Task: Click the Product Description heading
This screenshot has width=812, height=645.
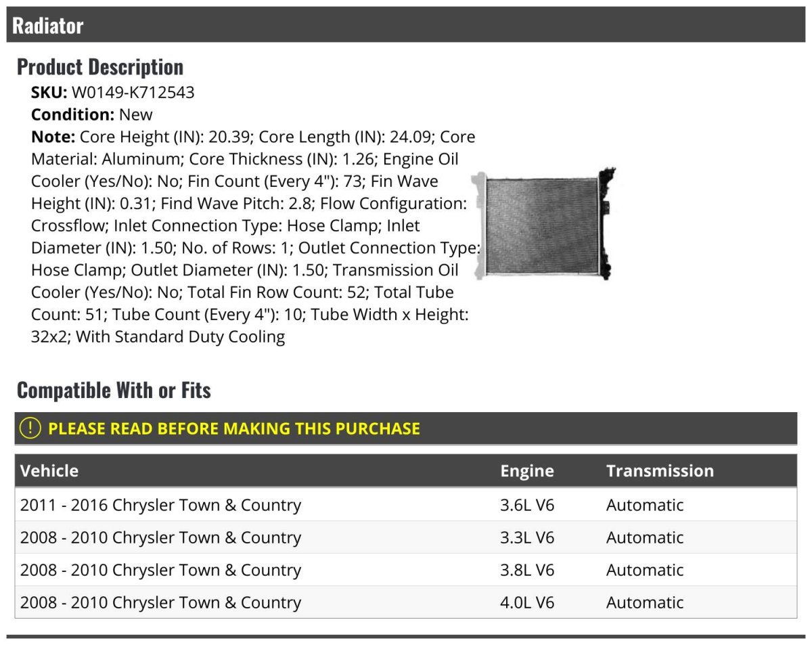Action: click(100, 67)
